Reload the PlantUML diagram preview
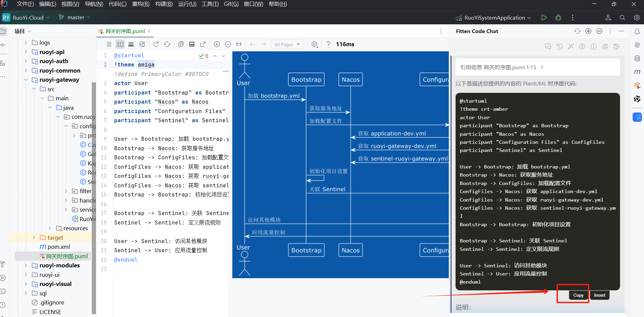This screenshot has height=317, width=644. pos(156,44)
